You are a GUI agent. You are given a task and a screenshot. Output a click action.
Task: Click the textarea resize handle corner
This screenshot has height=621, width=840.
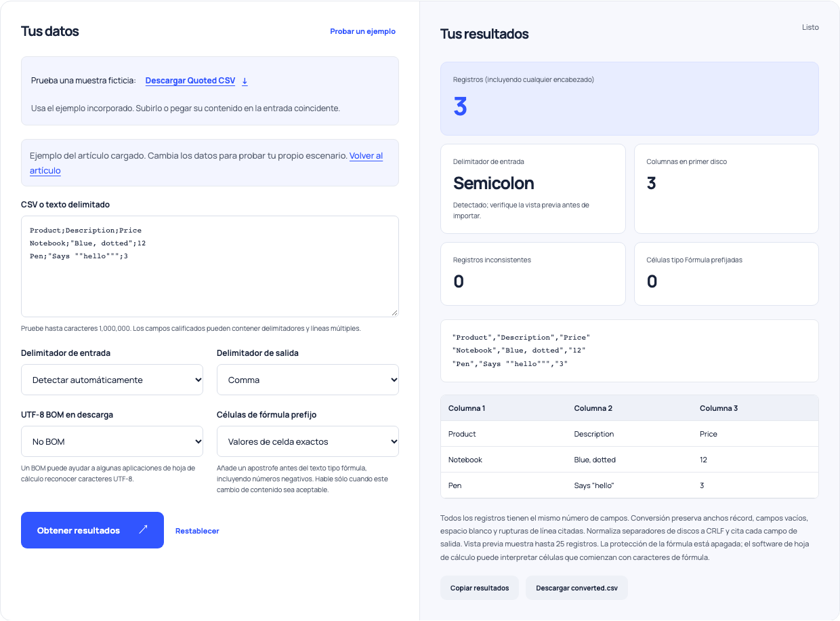(394, 313)
